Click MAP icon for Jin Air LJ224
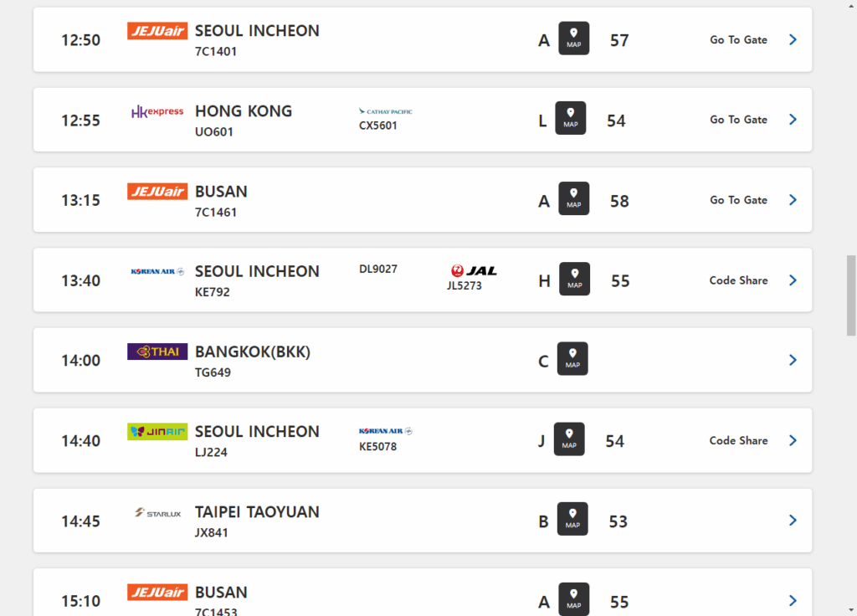The image size is (857, 616). (569, 439)
